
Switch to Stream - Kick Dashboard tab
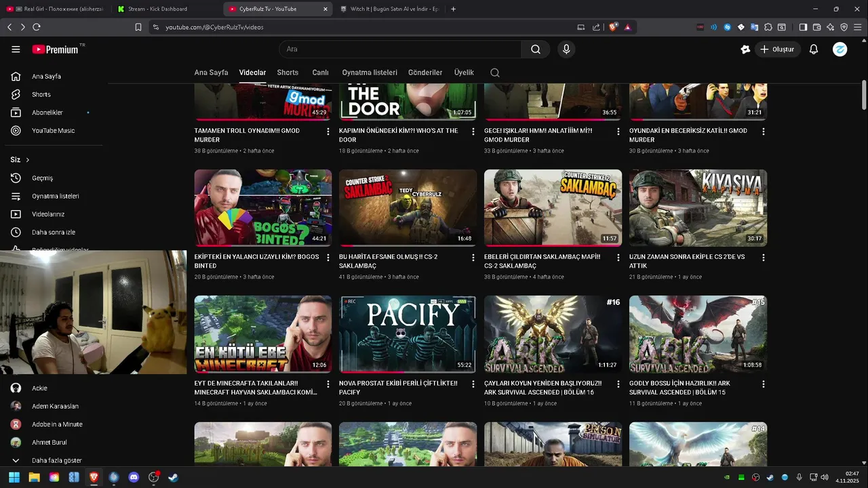[x=165, y=9]
